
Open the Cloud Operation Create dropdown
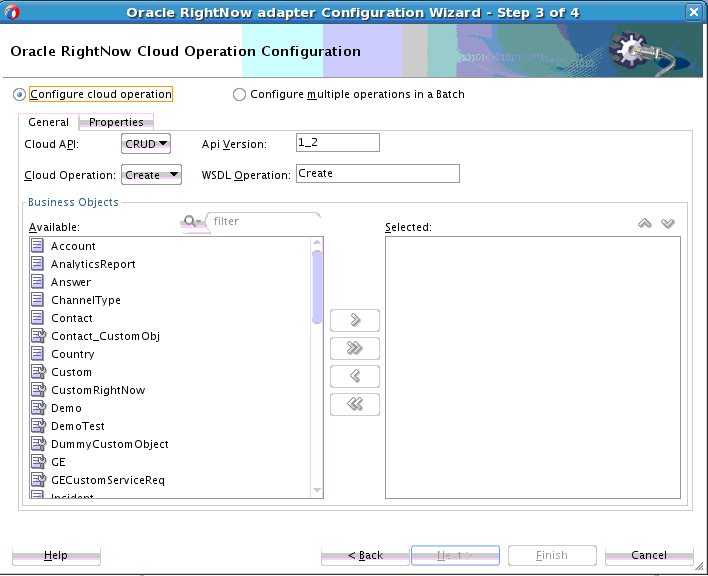click(151, 175)
